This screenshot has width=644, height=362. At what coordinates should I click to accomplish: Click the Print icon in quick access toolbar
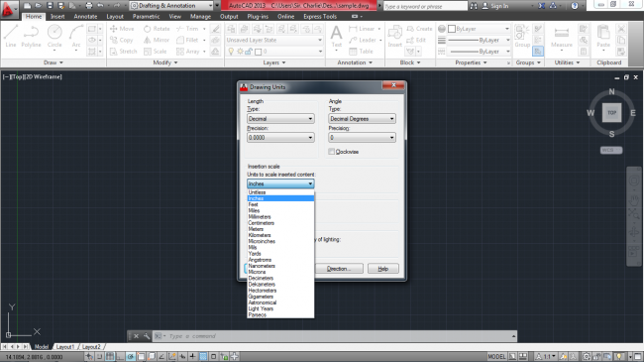pos(89,6)
